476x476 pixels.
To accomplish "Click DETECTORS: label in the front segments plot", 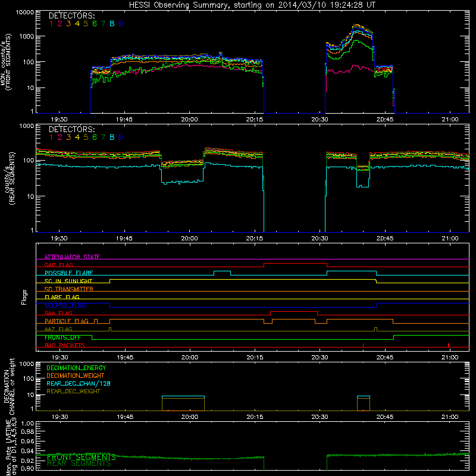I will tap(72, 15).
